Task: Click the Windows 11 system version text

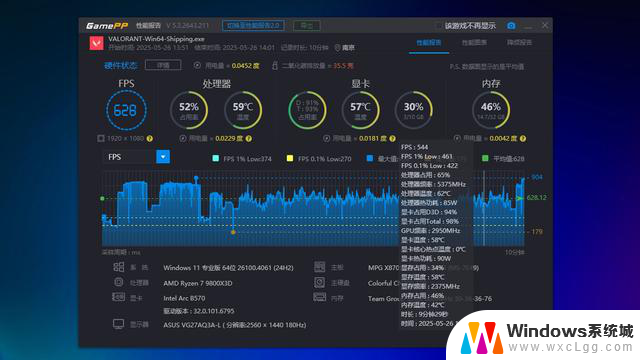Action: coord(228,268)
